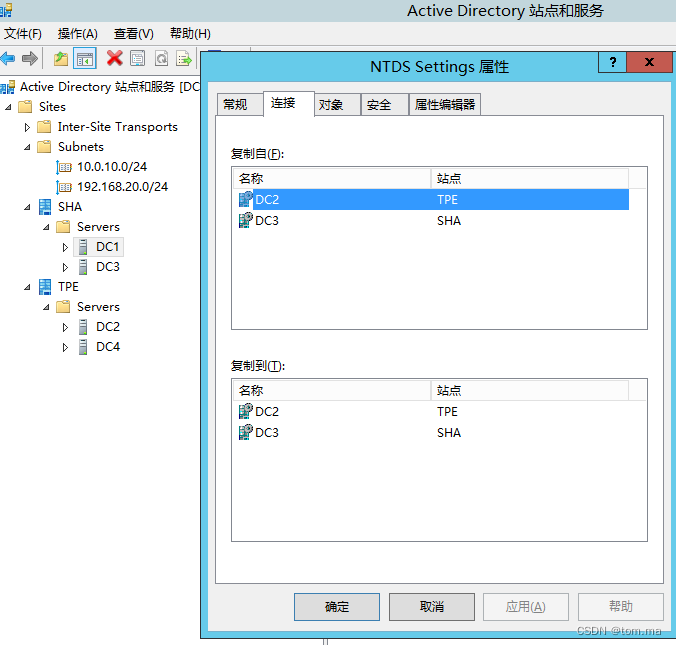Collapse the Subnets tree node
The image size is (676, 645).
coord(27,147)
